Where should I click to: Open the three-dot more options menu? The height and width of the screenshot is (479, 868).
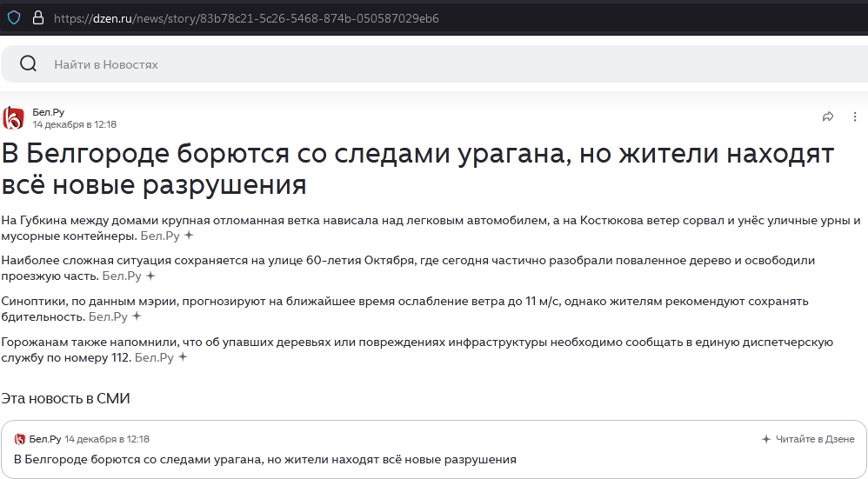pos(855,116)
